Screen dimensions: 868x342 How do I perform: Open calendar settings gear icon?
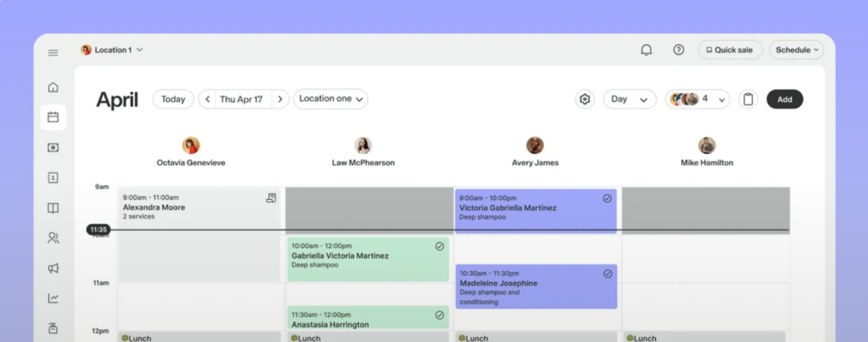coord(585,100)
